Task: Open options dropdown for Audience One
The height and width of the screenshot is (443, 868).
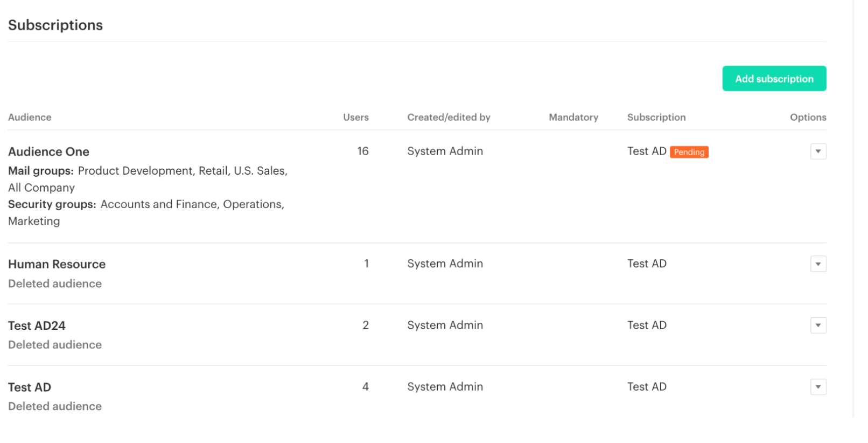Action: pos(818,151)
